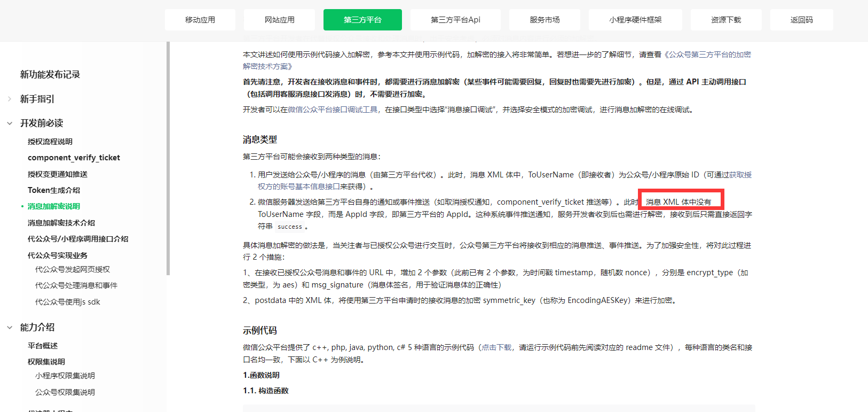Open the 网站应用 tab
This screenshot has height=412, width=868.
click(x=279, y=20)
